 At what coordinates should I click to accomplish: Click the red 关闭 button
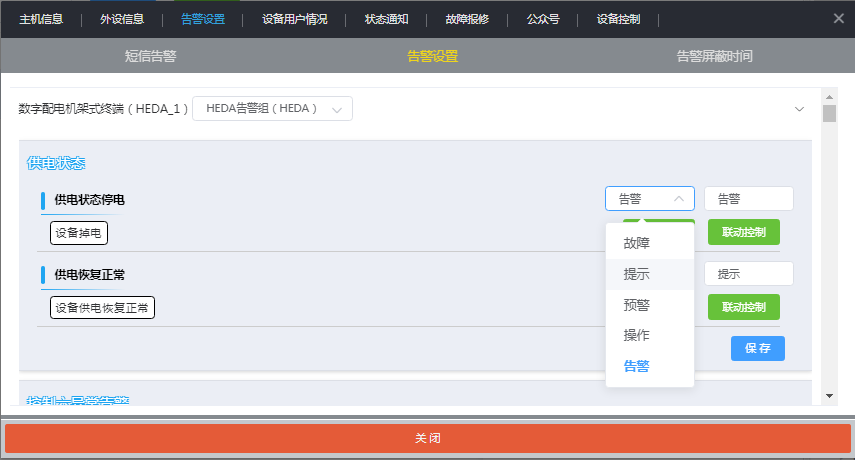point(427,439)
